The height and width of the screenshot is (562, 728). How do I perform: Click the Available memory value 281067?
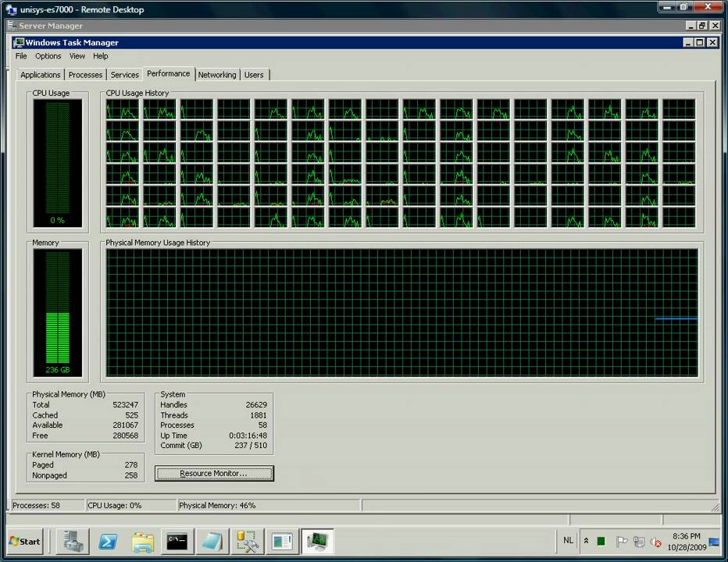coord(125,425)
